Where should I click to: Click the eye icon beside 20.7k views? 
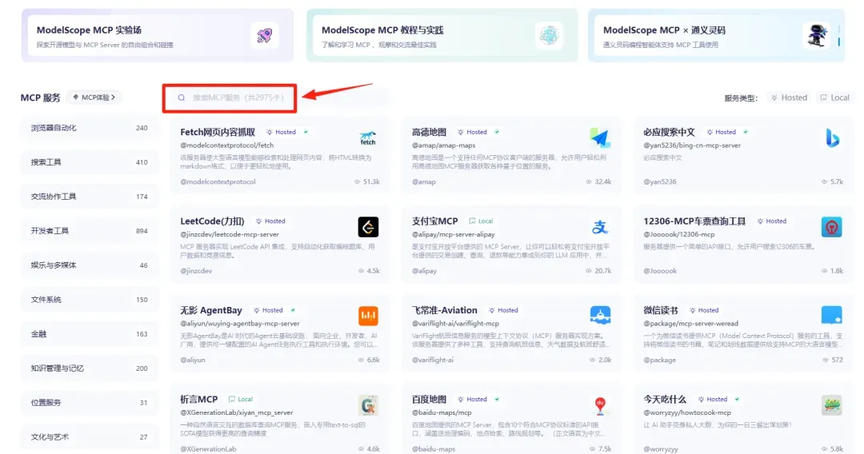(588, 271)
